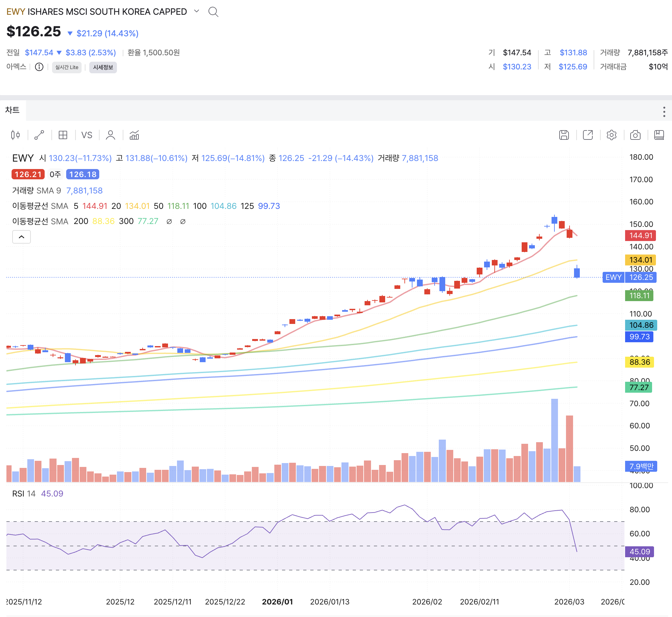Open chart settings gear icon
Viewport: 672px width, 617px height.
[x=611, y=135]
